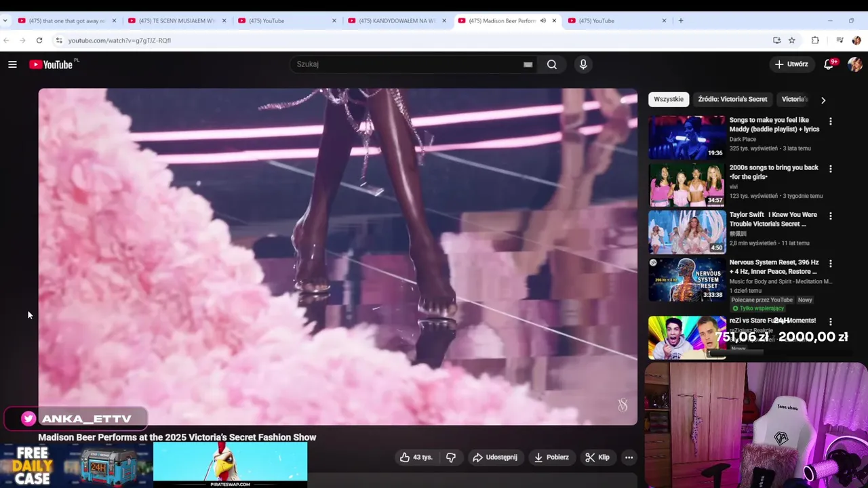Click the video title Madison Beer Performs
868x488 pixels.
177,437
